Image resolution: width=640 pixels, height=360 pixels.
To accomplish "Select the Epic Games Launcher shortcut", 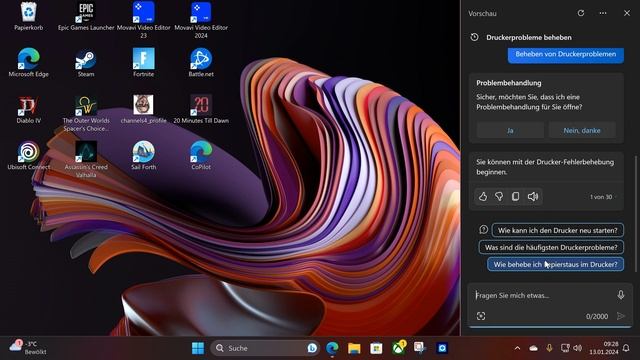I will point(86,16).
